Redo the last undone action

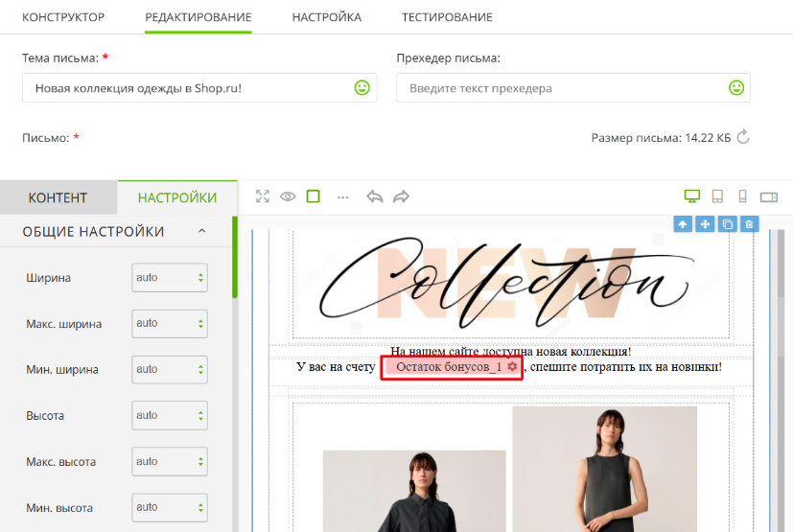point(401,197)
